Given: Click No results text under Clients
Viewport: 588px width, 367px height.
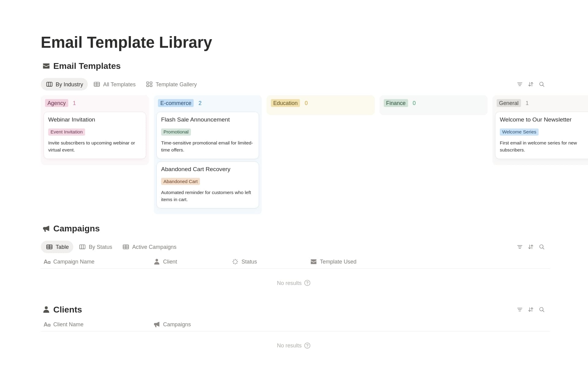Looking at the screenshot, I should pos(289,346).
